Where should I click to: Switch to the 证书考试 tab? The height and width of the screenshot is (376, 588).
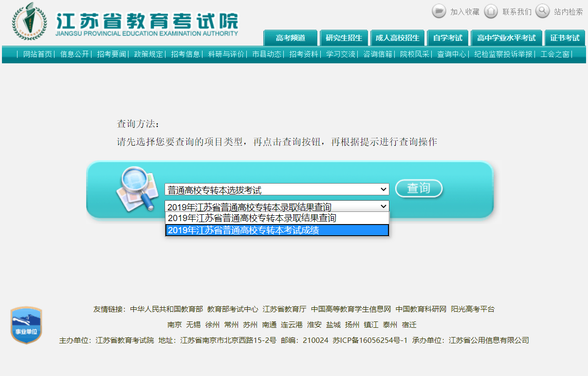565,38
